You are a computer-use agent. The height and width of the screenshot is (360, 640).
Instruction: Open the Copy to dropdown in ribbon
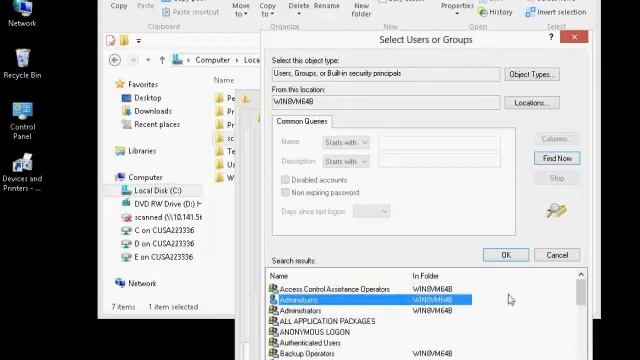[x=267, y=9]
